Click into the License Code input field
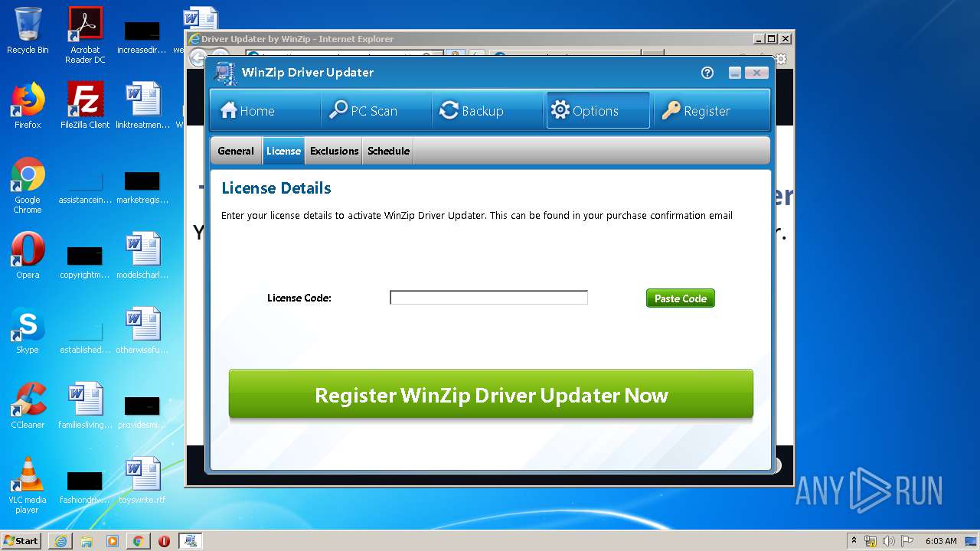Viewport: 980px width, 551px height. point(488,298)
